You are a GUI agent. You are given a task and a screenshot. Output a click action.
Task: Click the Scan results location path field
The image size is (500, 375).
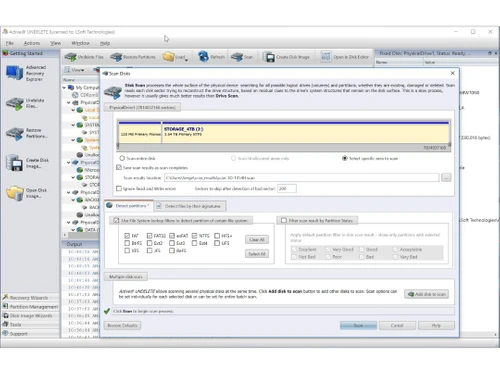click(301, 178)
